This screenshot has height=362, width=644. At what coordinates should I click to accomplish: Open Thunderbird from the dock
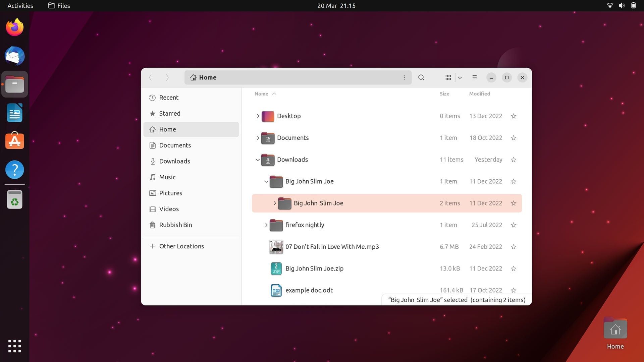pyautogui.click(x=14, y=56)
